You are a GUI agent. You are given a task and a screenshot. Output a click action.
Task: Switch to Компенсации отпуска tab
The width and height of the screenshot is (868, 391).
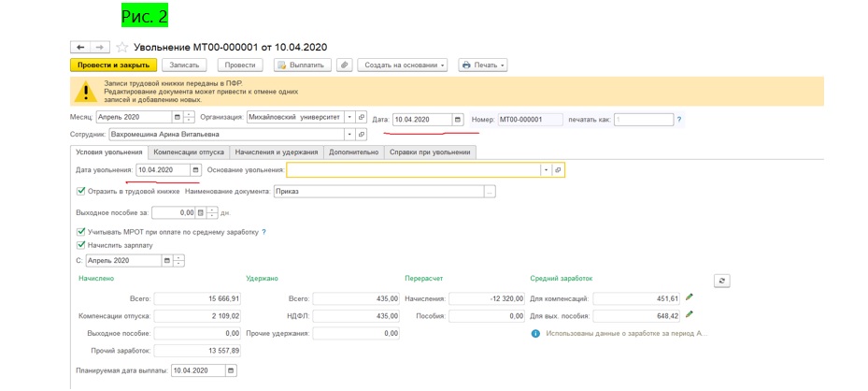click(x=188, y=152)
